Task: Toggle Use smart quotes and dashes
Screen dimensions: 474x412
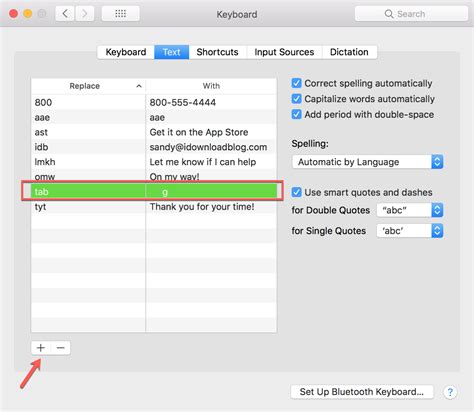Action: [296, 192]
